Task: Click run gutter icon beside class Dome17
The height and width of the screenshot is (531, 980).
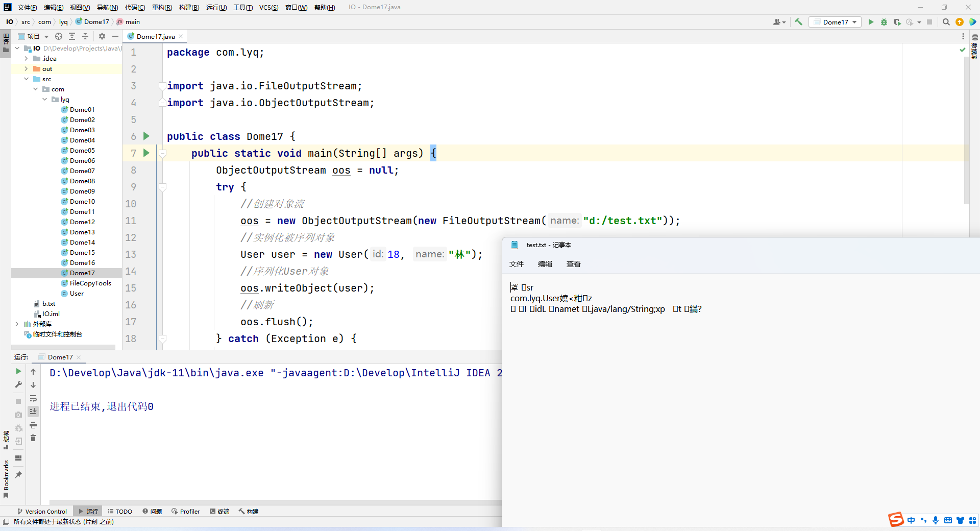Action: coord(146,136)
